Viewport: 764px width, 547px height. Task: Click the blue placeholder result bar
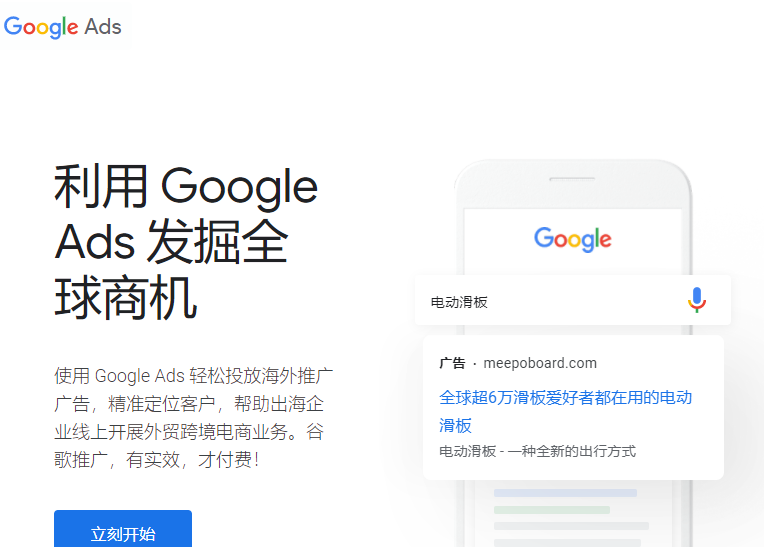[565, 493]
